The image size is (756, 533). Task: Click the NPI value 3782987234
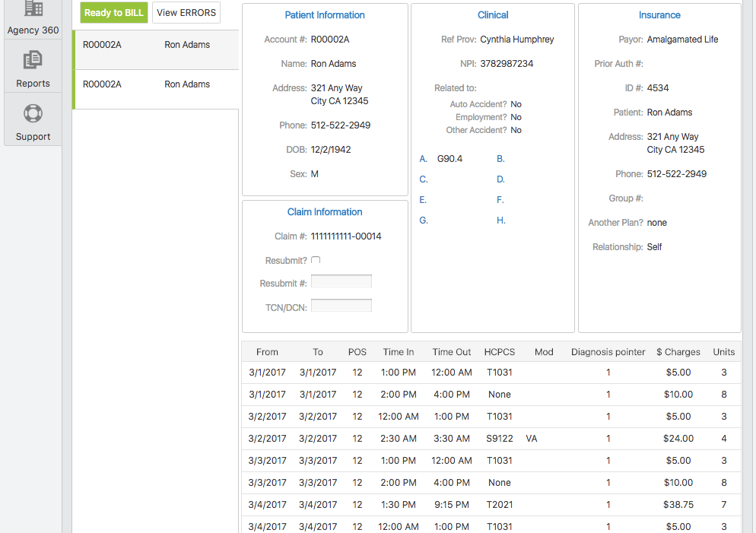(507, 64)
